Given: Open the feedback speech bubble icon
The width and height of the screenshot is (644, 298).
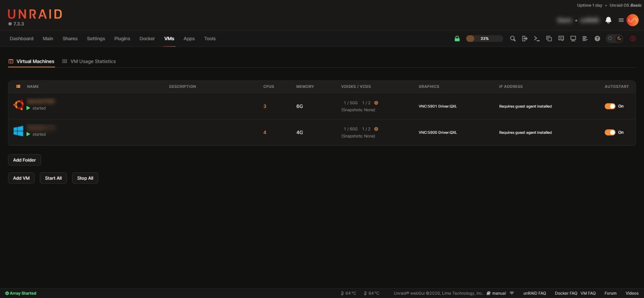Looking at the screenshot, I should coord(561,39).
